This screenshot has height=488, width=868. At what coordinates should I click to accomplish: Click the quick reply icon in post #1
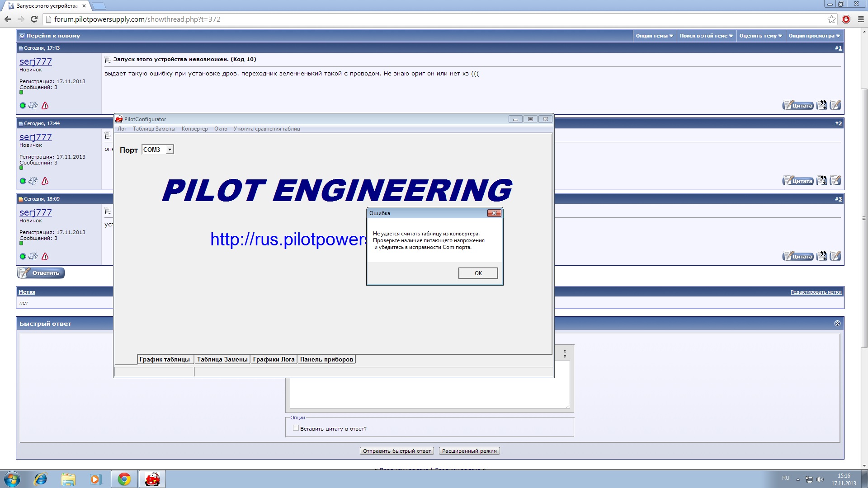pyautogui.click(x=835, y=105)
